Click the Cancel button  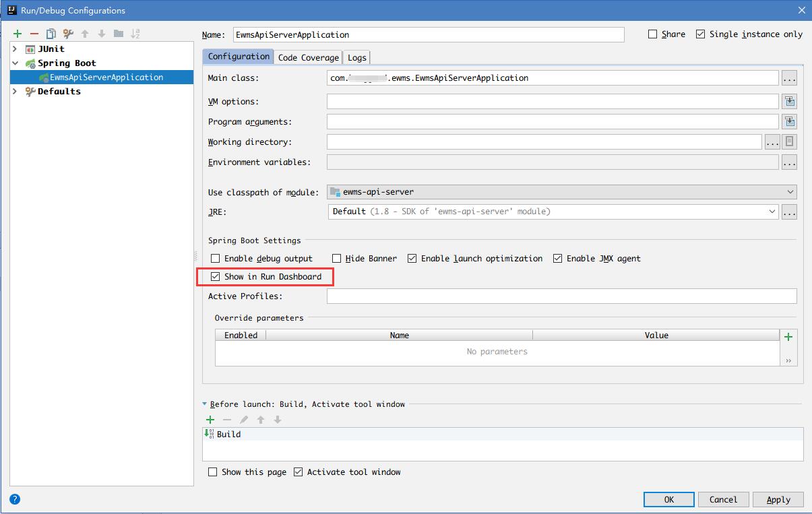(x=723, y=499)
